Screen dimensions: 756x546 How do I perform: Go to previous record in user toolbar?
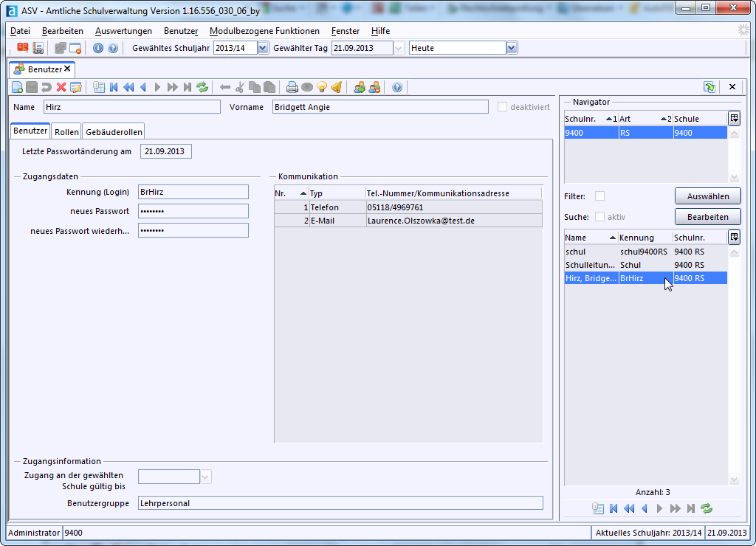(x=143, y=87)
